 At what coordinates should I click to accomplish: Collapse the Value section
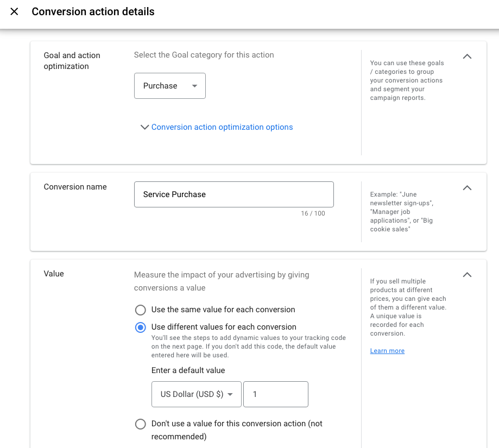tap(467, 275)
